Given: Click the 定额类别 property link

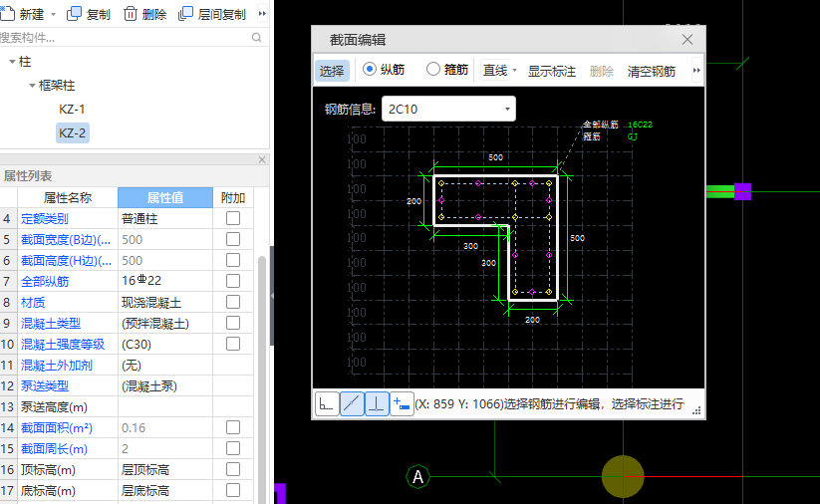Looking at the screenshot, I should click(x=45, y=218).
